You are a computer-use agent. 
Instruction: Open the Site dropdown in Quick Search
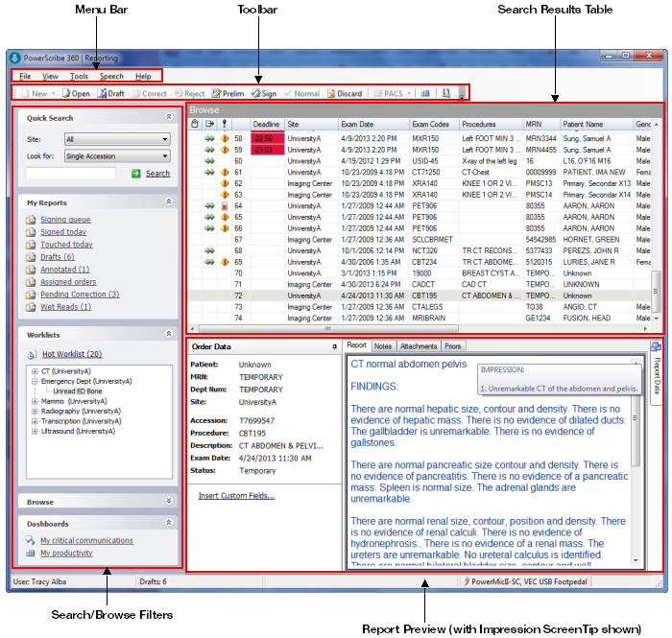point(117,139)
